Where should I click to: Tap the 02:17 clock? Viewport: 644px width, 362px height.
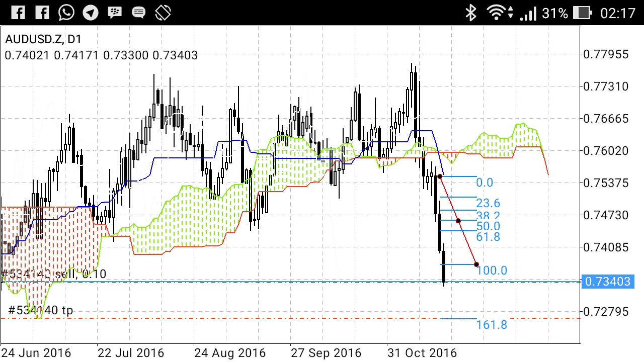click(x=618, y=13)
